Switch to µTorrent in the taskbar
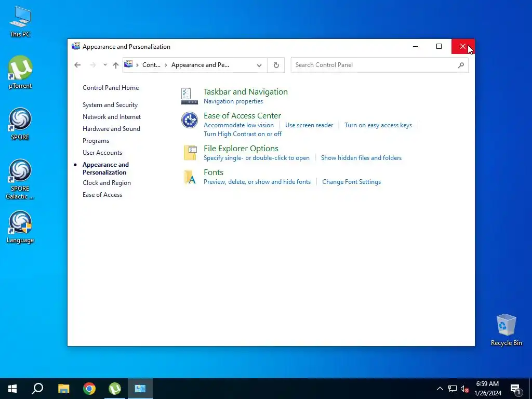This screenshot has height=399, width=532. click(115, 389)
